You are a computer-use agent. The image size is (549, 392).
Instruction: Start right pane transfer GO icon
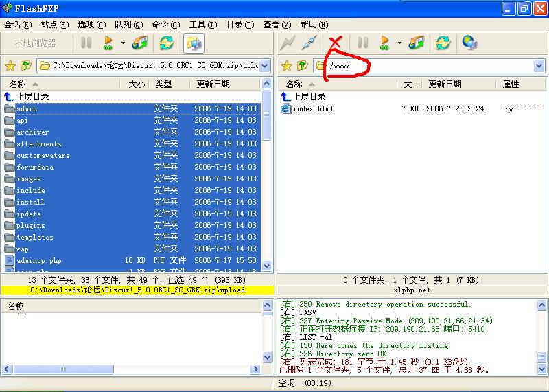click(384, 43)
